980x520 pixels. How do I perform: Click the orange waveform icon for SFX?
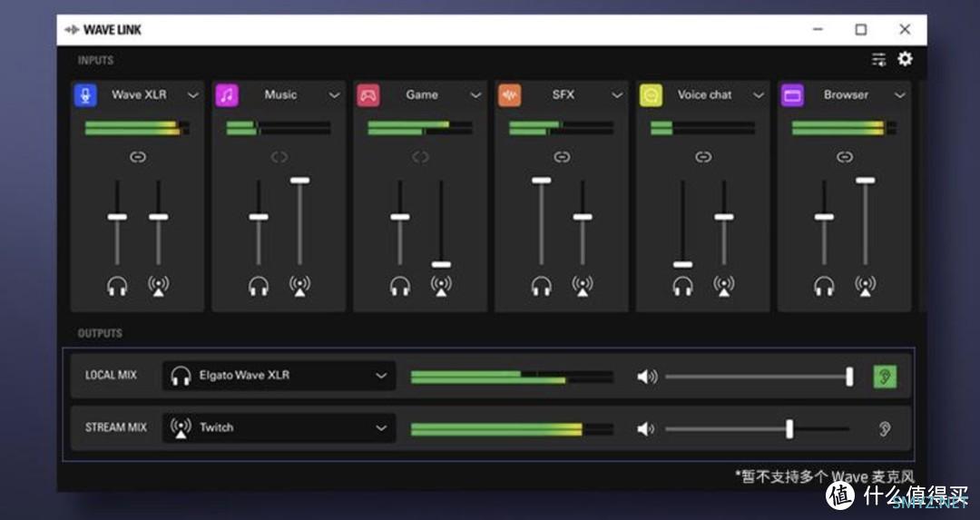point(509,95)
